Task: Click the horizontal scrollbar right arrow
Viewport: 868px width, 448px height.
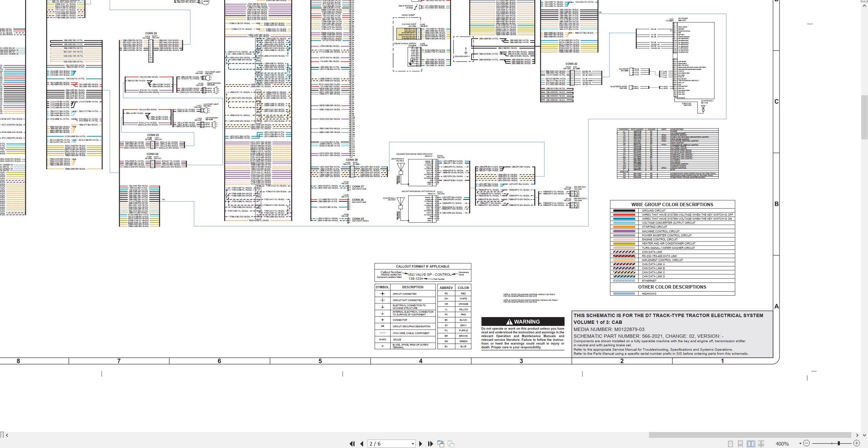Action: (857, 435)
